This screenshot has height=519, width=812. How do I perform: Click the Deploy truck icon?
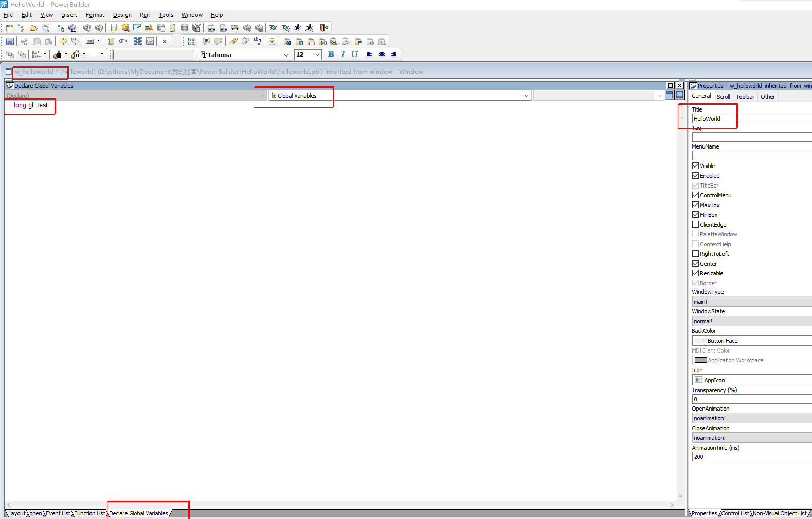click(235, 28)
